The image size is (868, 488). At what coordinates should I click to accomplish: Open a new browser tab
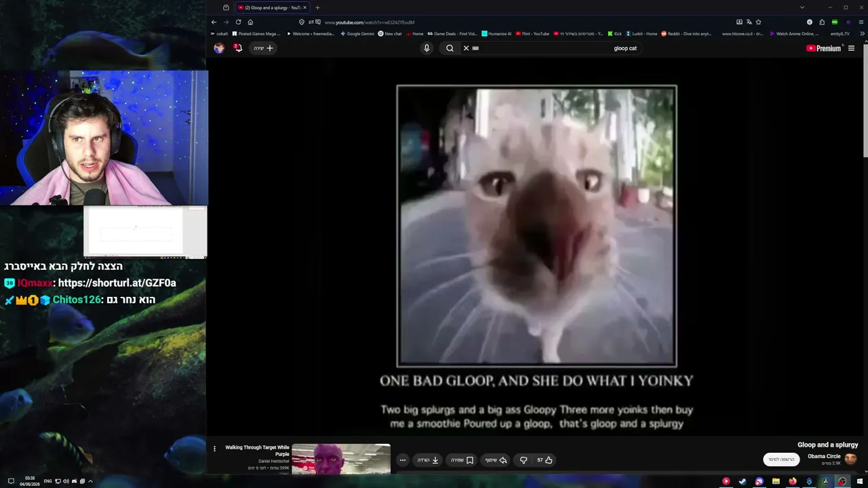click(317, 7)
